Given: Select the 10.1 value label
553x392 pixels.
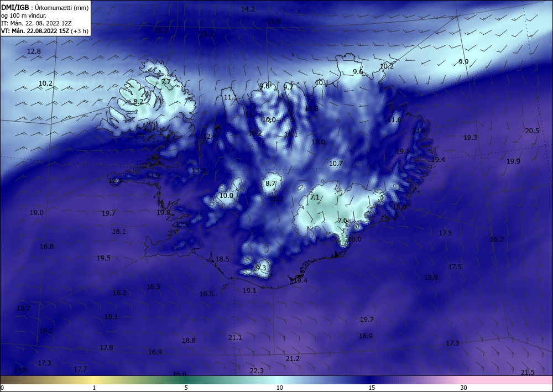Looking at the screenshot, I should click(x=322, y=83).
